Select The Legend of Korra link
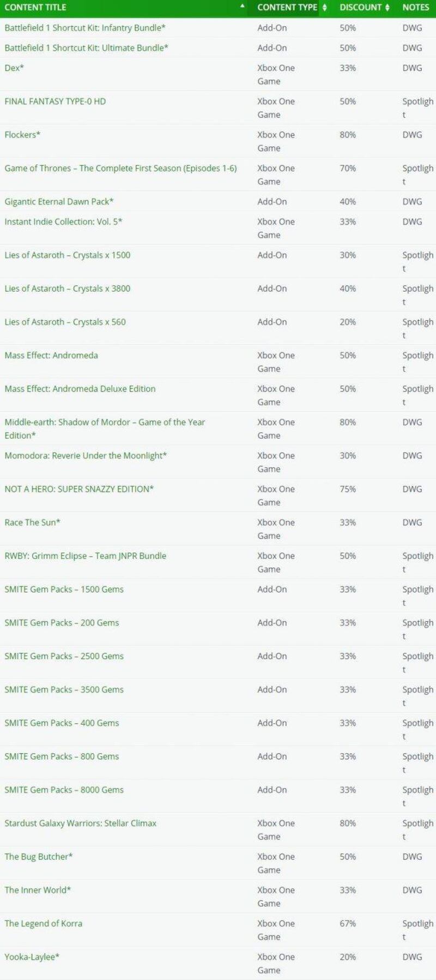The height and width of the screenshot is (980, 436). click(44, 923)
